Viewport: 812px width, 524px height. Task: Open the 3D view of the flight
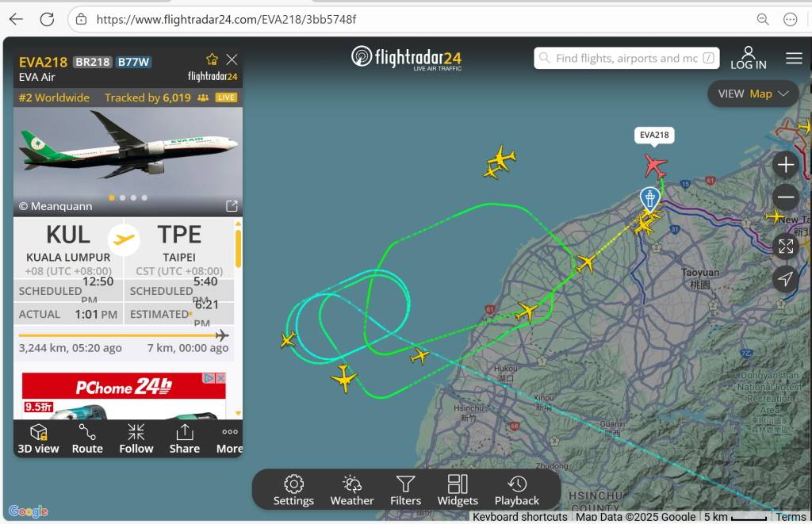[38, 439]
